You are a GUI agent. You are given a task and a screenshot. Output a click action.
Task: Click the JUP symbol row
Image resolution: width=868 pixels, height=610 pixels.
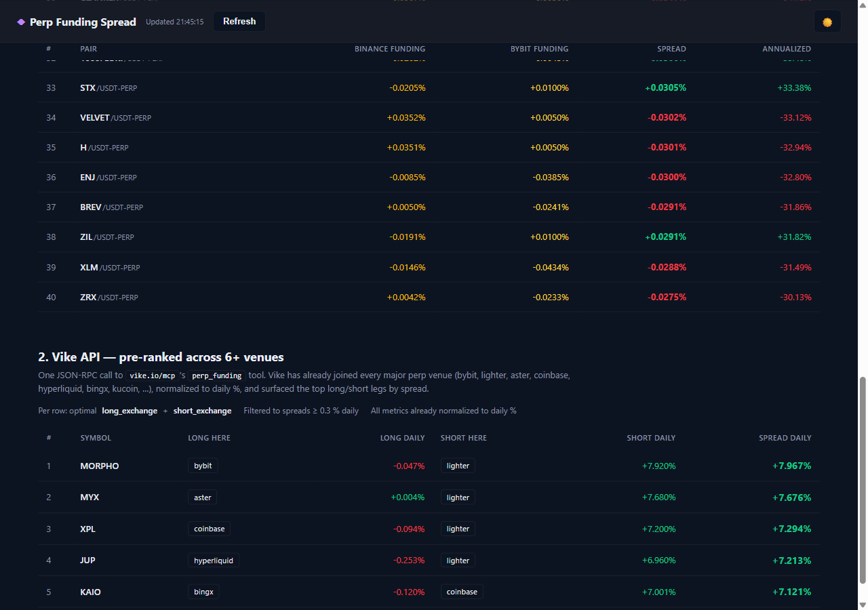point(429,560)
